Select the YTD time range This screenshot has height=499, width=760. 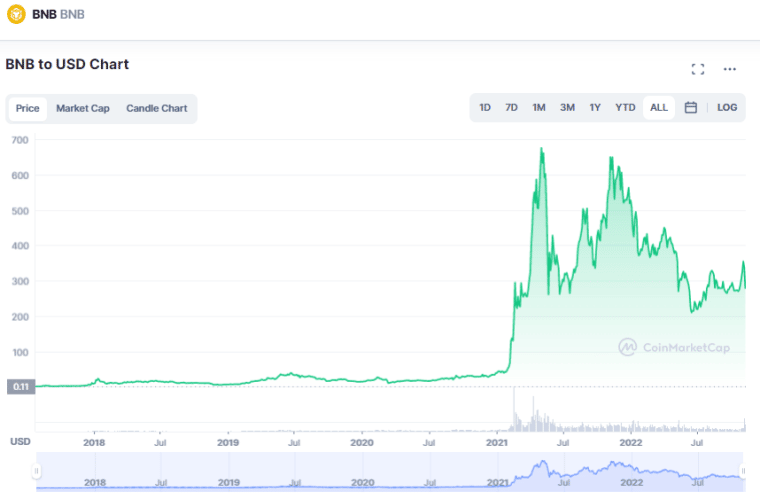625,108
